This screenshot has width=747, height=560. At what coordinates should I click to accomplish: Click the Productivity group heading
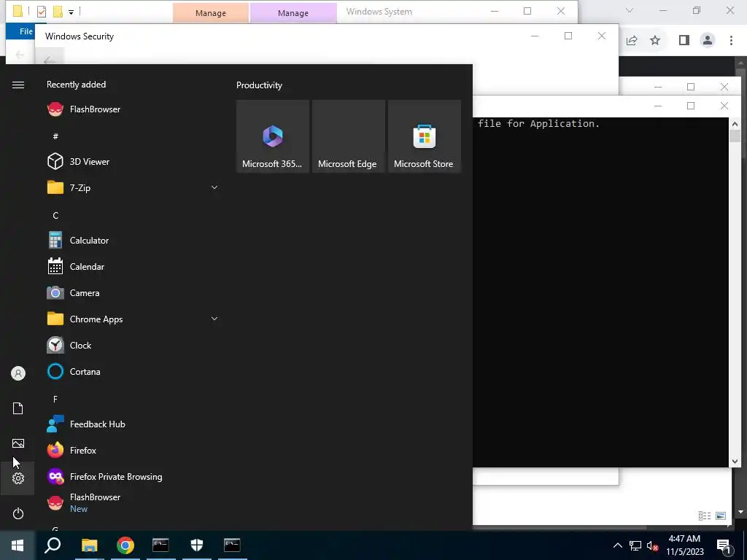(x=259, y=85)
